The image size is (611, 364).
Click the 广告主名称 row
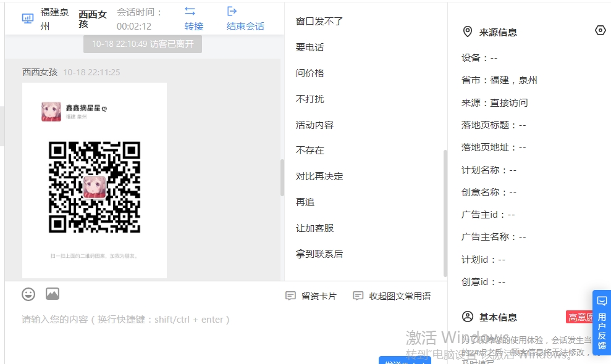pyautogui.click(x=494, y=237)
